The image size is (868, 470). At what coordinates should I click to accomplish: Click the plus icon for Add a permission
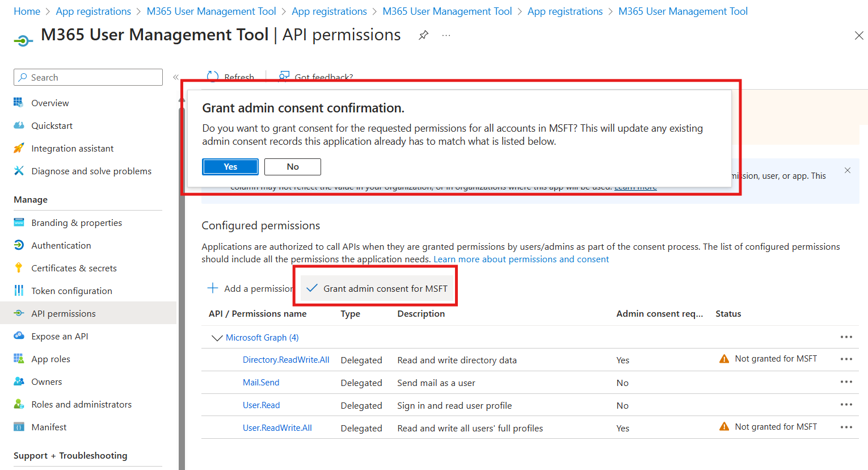point(213,288)
